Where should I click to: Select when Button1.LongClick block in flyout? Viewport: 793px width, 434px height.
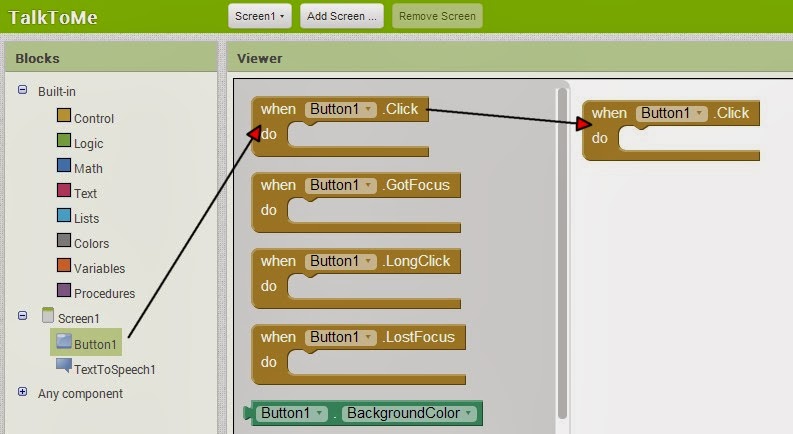coord(356,278)
